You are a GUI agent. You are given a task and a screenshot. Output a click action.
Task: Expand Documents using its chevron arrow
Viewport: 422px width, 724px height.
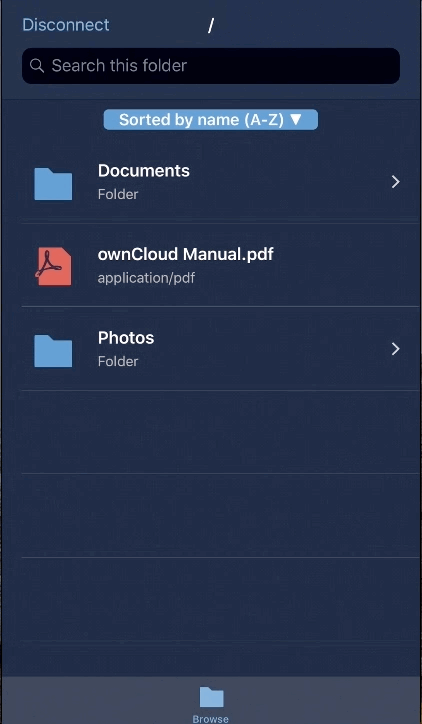[395, 182]
